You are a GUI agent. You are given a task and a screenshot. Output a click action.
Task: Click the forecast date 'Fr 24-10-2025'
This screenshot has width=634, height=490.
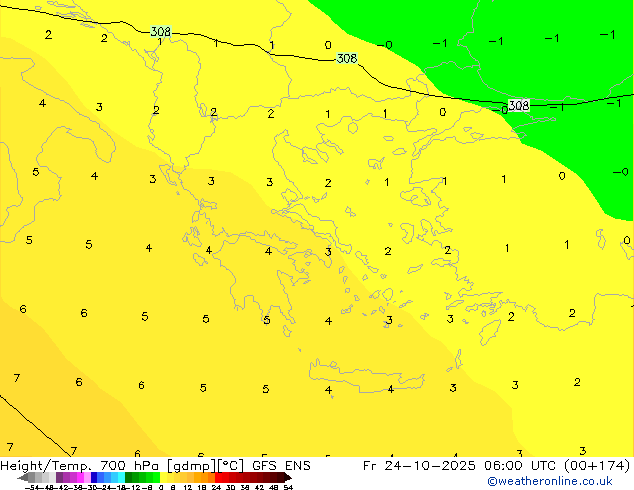[419, 466]
